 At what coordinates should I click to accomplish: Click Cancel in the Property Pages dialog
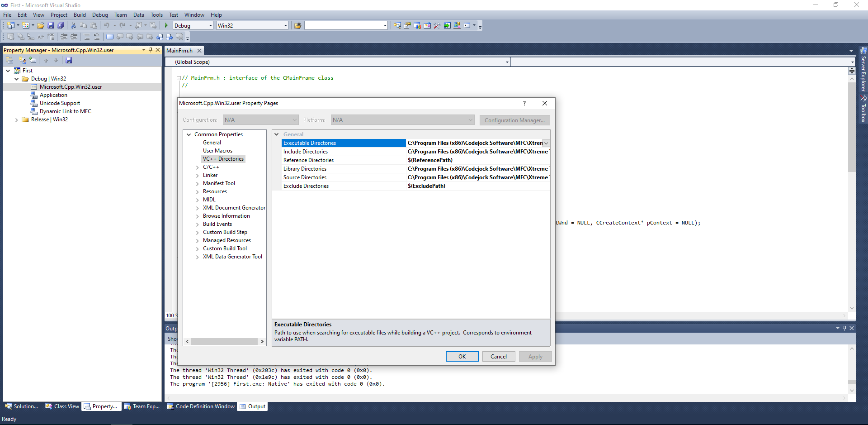point(499,357)
